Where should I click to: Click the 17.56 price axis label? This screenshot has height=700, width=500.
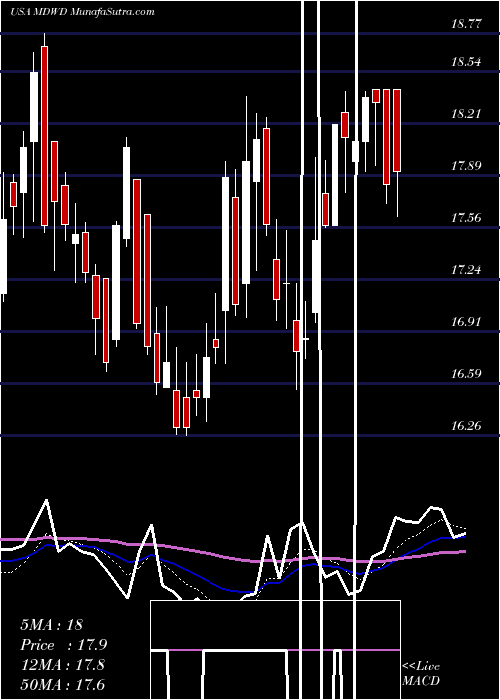click(466, 218)
